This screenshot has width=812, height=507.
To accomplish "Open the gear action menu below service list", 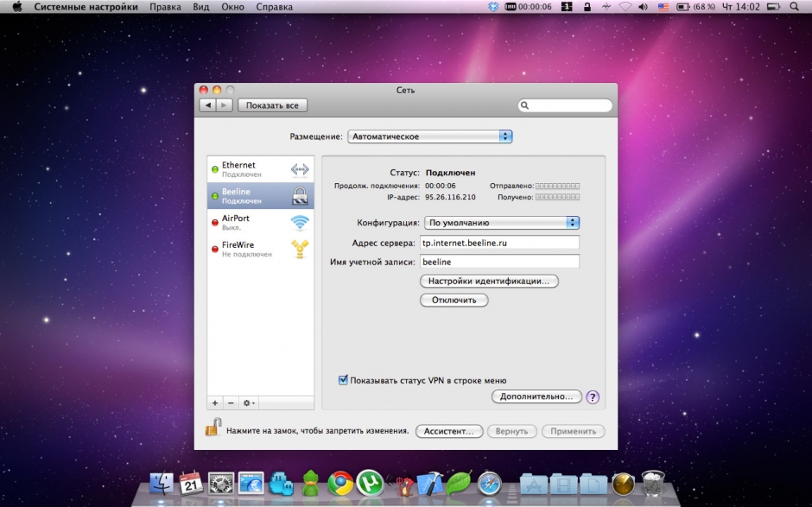I will click(x=249, y=402).
